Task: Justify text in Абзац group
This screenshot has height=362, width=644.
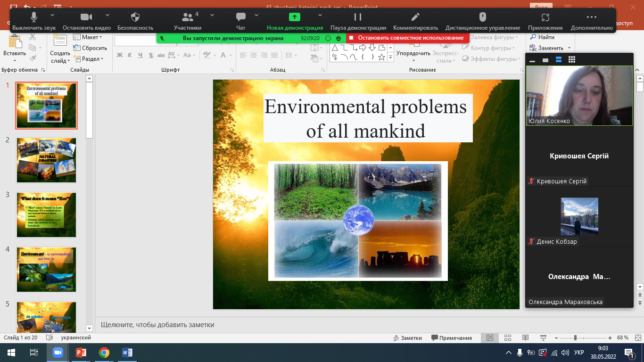Action: click(274, 55)
